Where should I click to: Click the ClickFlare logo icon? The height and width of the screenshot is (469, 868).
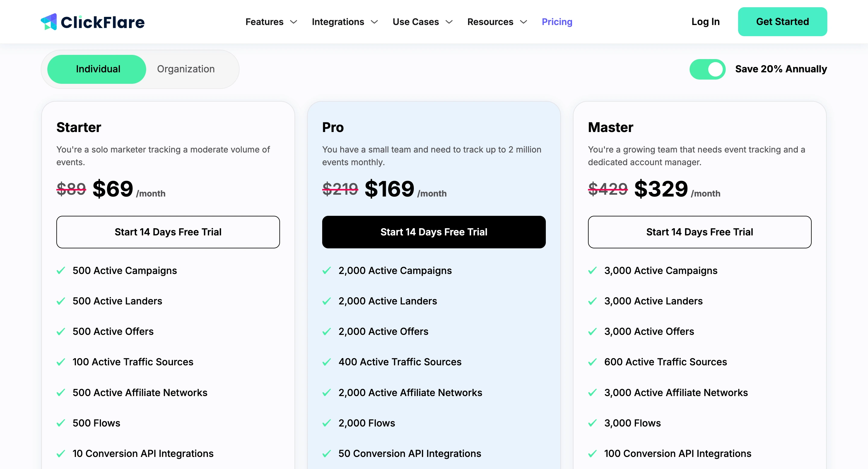(x=49, y=22)
